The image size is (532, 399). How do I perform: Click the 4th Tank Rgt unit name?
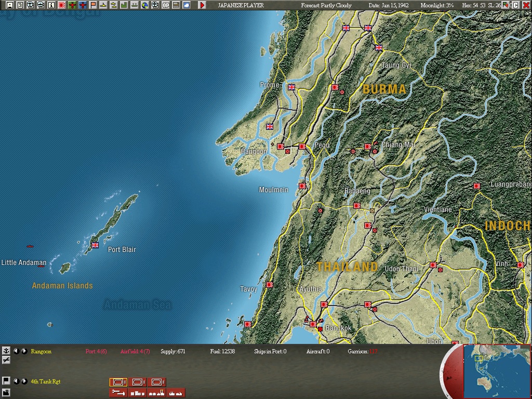(46, 381)
